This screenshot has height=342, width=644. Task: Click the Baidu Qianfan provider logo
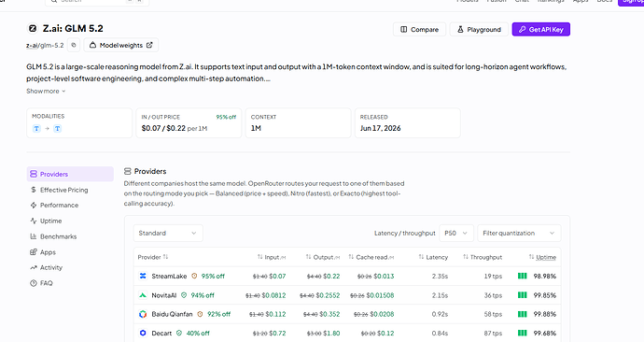tap(143, 314)
